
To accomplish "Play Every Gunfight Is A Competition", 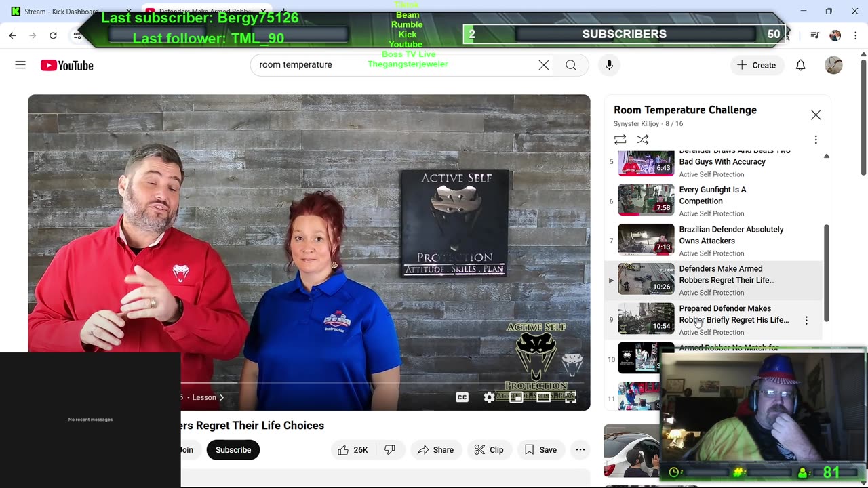I will [x=713, y=195].
